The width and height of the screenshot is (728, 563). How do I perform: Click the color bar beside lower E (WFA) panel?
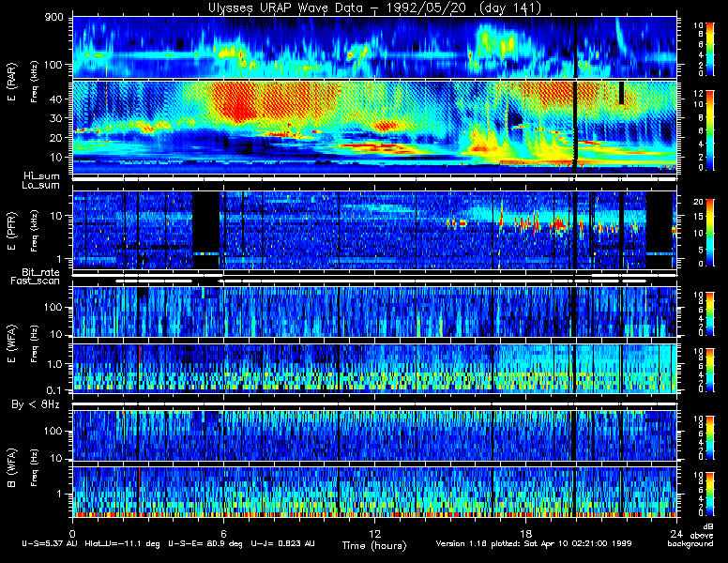pyautogui.click(x=710, y=370)
